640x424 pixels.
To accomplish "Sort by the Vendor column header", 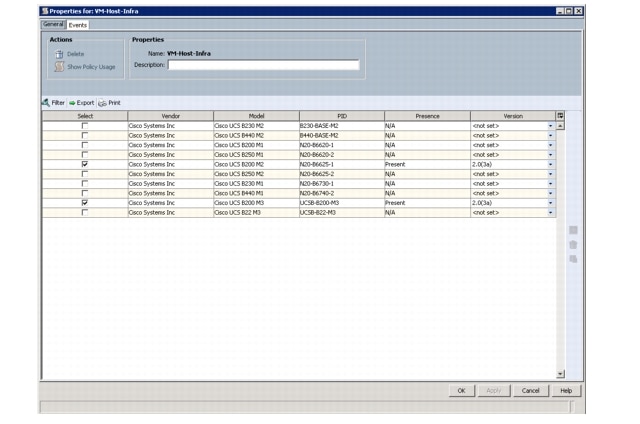I will (171, 116).
